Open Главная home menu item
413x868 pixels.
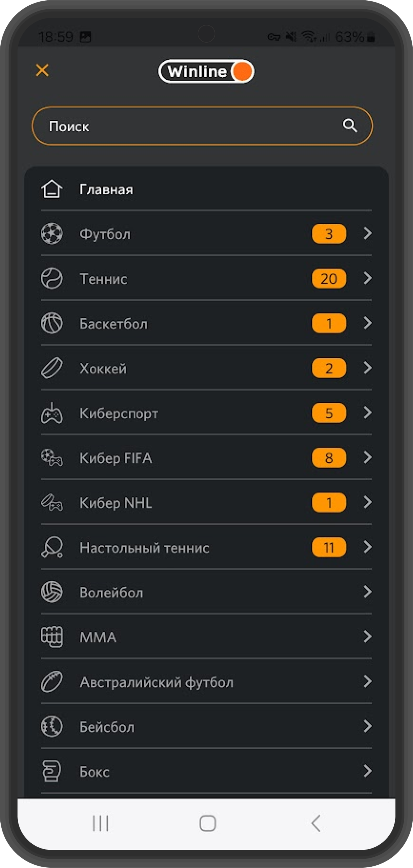coord(106,189)
